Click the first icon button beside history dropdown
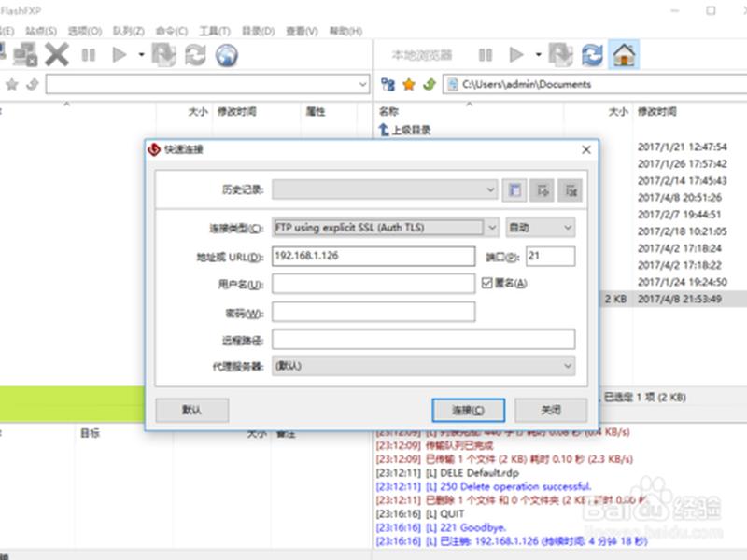The image size is (747, 560). 514,190
